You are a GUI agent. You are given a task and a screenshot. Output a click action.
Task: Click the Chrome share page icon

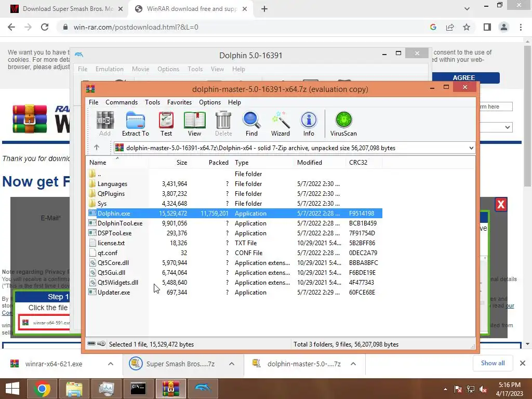tap(450, 27)
